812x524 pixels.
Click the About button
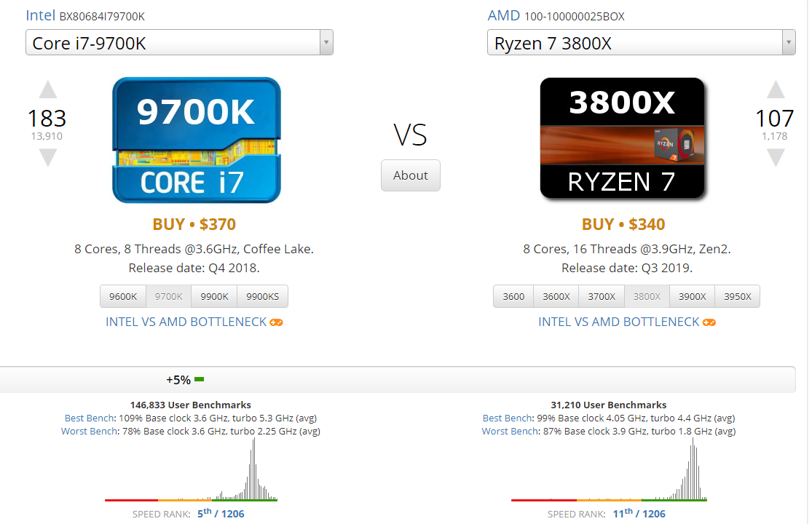point(411,175)
